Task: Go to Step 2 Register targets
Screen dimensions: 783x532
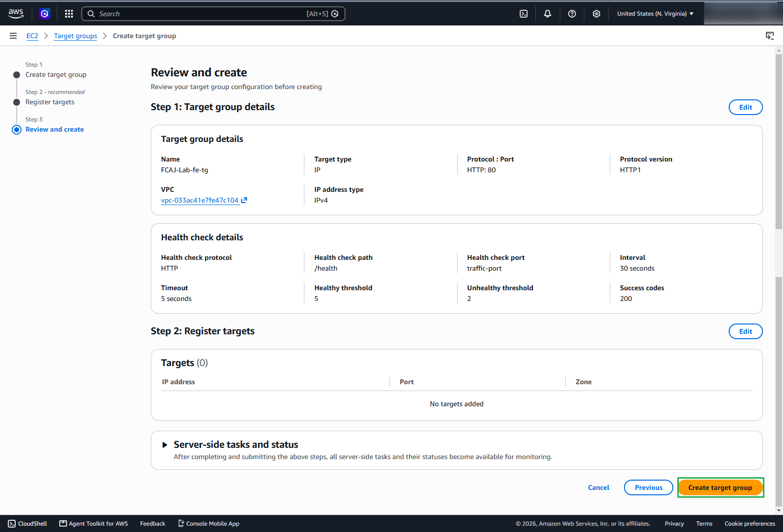Action: [50, 102]
